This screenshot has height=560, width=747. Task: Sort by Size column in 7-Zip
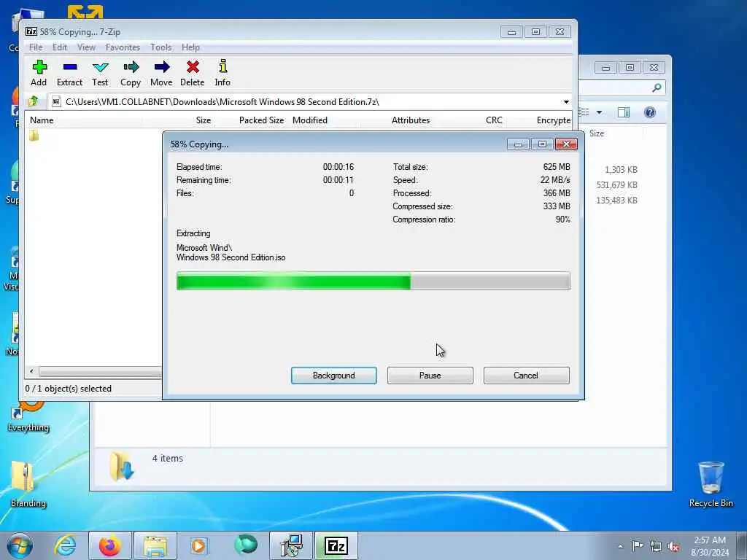tap(204, 120)
